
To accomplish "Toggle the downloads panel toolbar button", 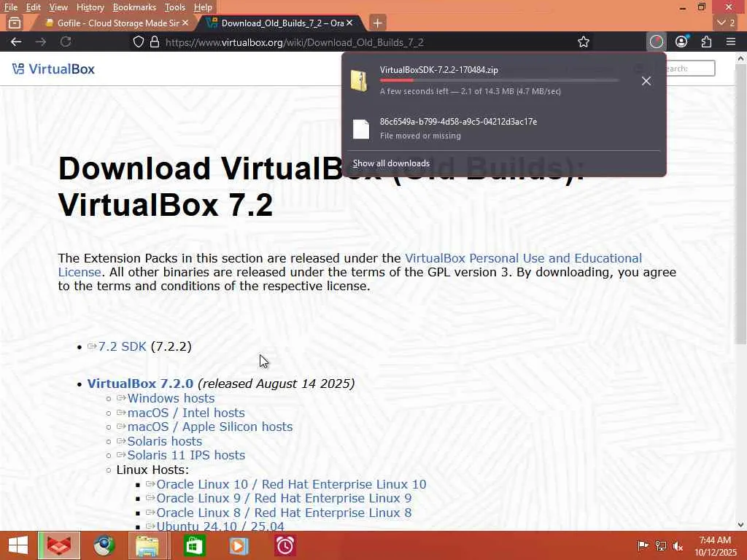I will [x=657, y=42].
